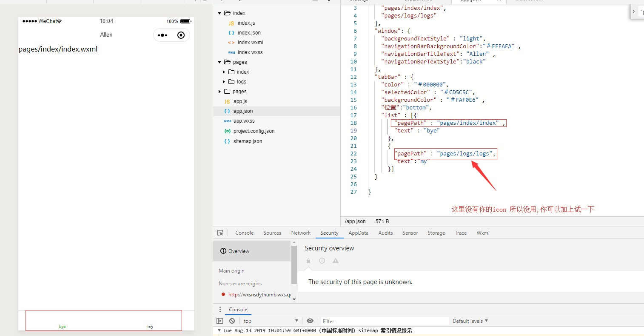This screenshot has width=644, height=336.
Task: Tap the 'my' tab bar item
Action: [150, 326]
